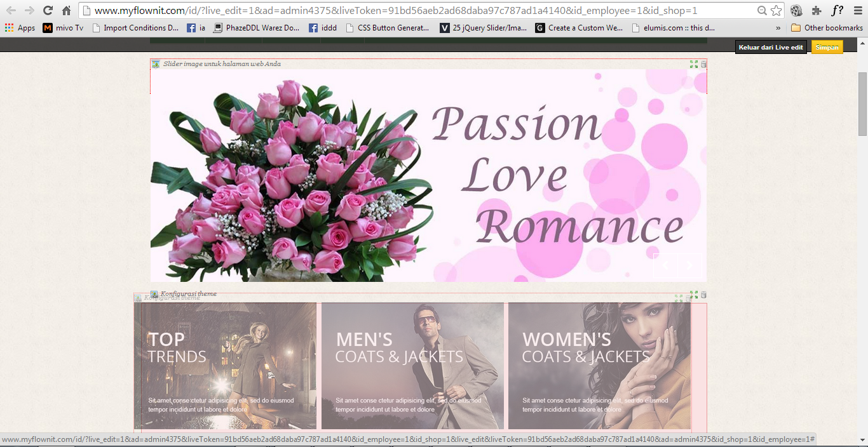
Task: Save changes with the Simpan button
Action: [x=827, y=48]
